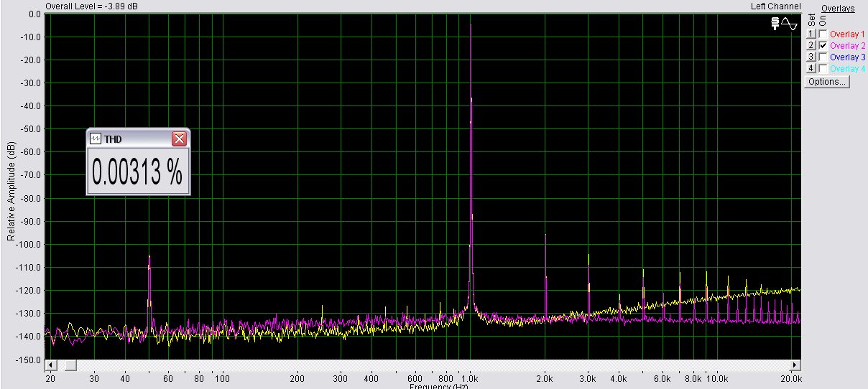Open the overlay Options... dialog
Viewport: 868px width, 389px height.
tap(826, 82)
